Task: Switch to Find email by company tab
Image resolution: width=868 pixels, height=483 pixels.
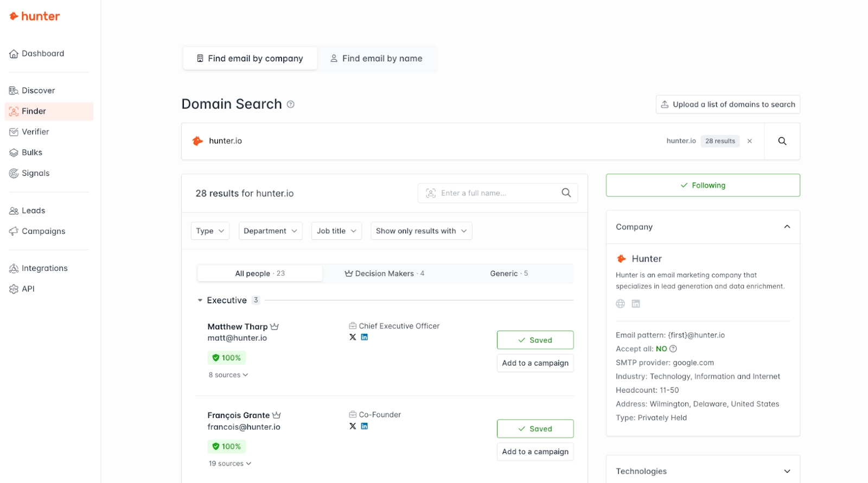Action: 250,59
